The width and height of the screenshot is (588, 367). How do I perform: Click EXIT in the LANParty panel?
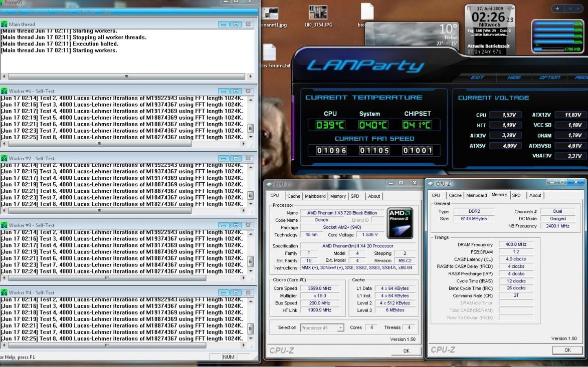click(x=477, y=77)
